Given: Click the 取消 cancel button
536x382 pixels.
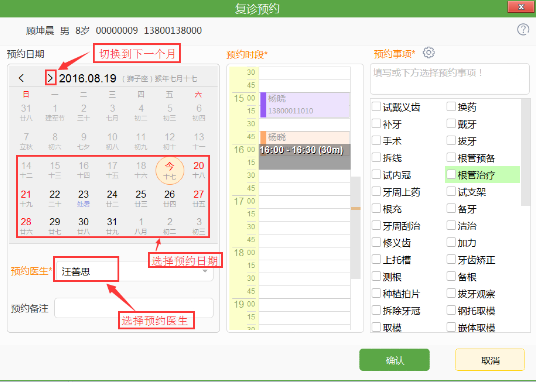Looking at the screenshot, I should tap(490, 360).
